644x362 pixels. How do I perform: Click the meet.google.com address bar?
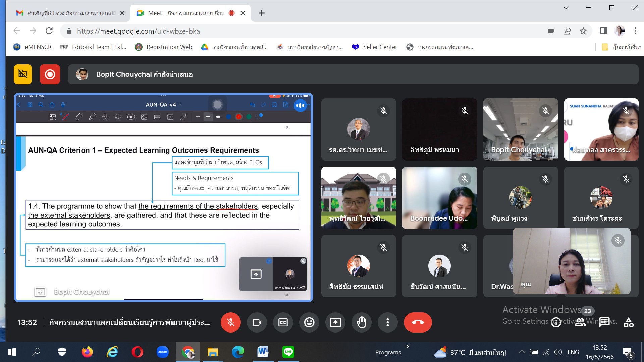click(x=235, y=31)
